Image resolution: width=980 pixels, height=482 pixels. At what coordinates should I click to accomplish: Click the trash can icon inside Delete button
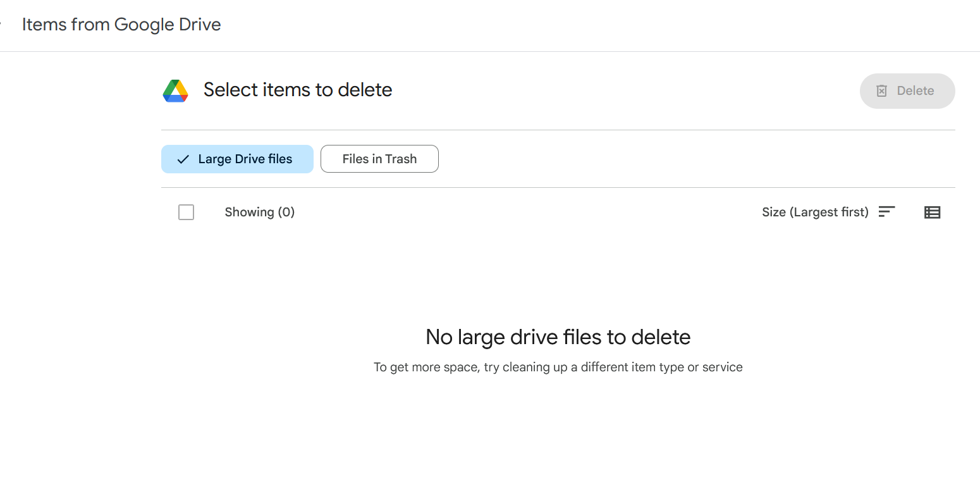(881, 91)
